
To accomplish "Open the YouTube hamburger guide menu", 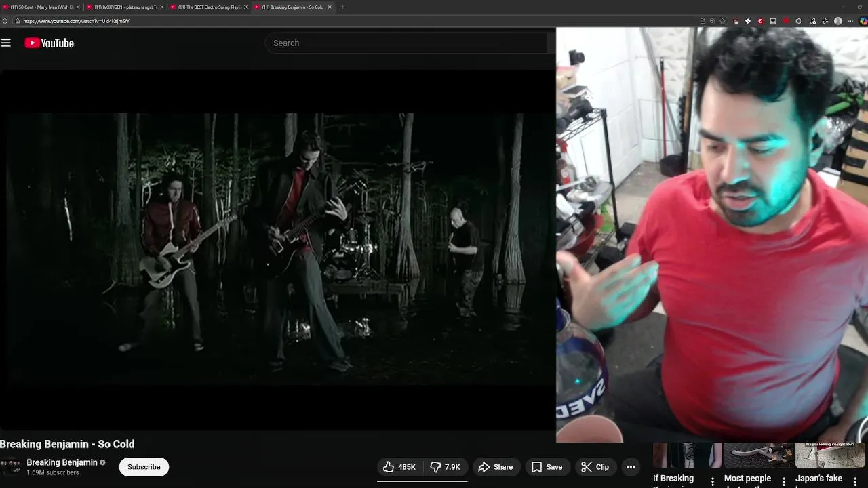I will pyautogui.click(x=6, y=43).
